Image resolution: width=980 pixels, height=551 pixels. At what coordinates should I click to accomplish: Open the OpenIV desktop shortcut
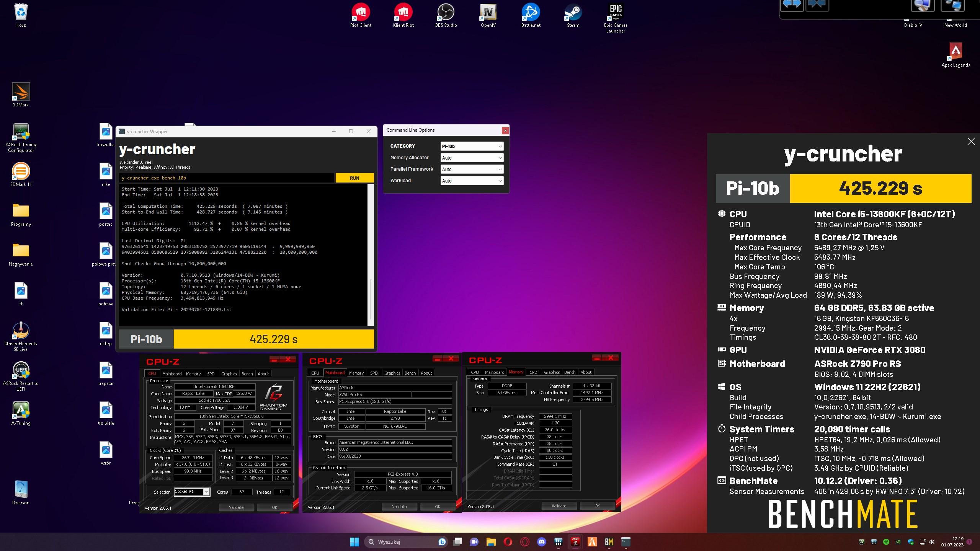pos(488,15)
